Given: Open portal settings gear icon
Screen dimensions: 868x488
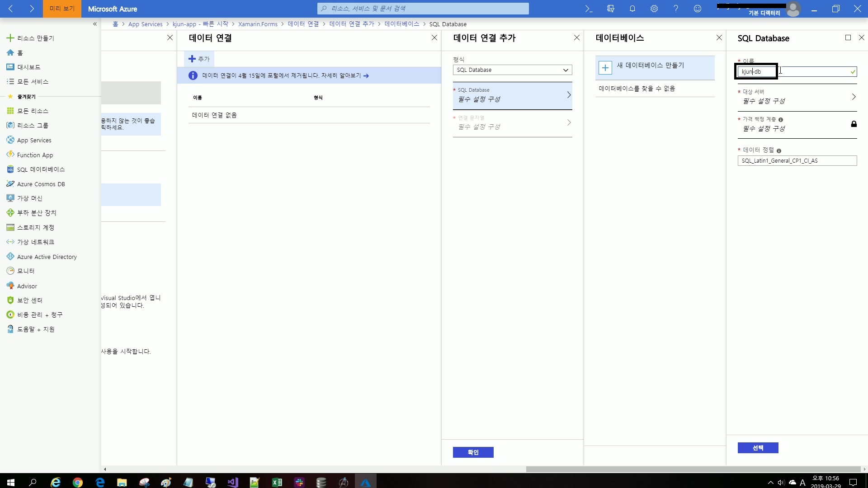Looking at the screenshot, I should click(654, 9).
